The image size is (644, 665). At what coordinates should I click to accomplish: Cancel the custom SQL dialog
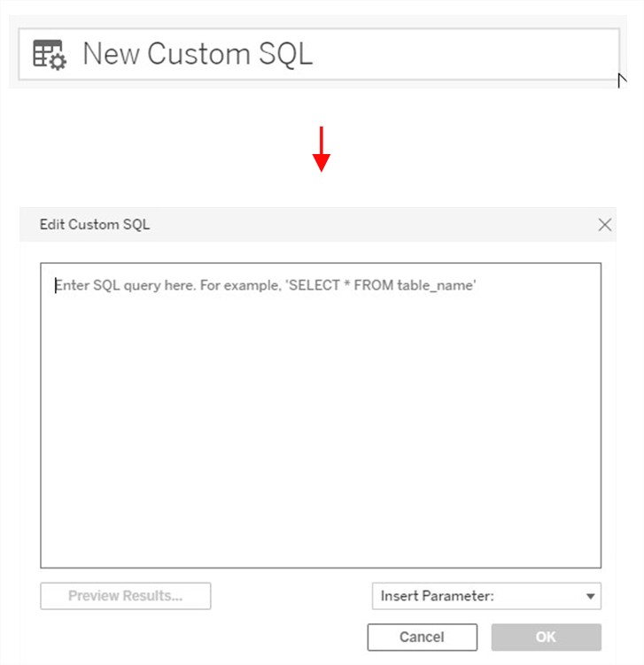(422, 637)
